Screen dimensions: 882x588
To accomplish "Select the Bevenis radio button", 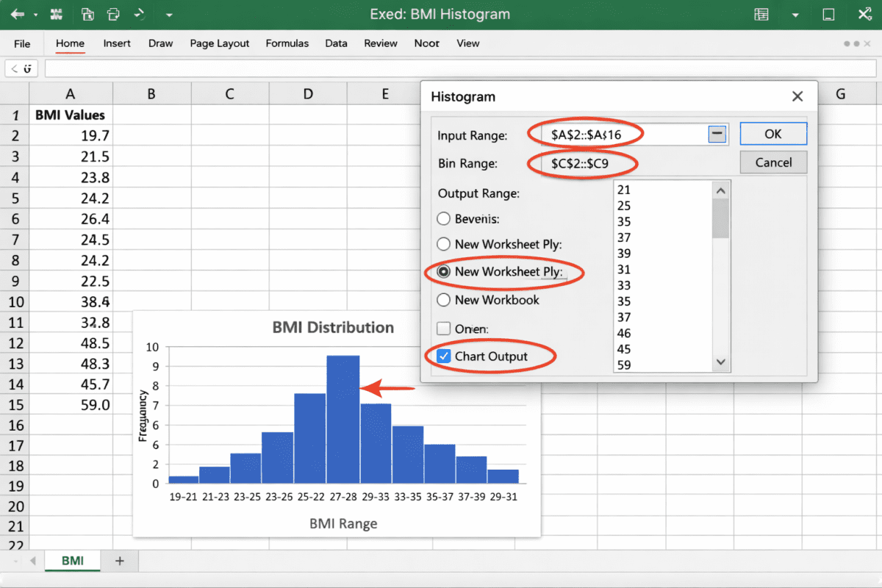I will click(443, 218).
